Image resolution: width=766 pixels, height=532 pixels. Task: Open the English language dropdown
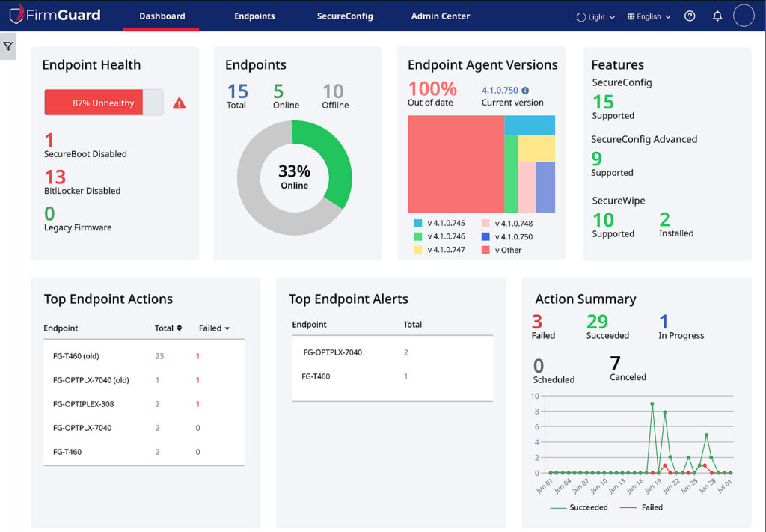(648, 16)
